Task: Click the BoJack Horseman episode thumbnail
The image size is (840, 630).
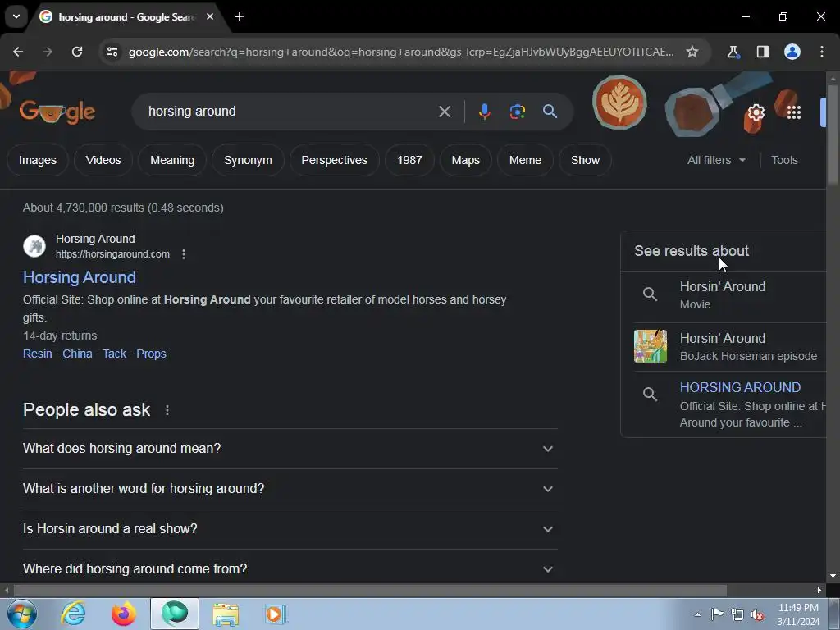Action: click(x=651, y=346)
